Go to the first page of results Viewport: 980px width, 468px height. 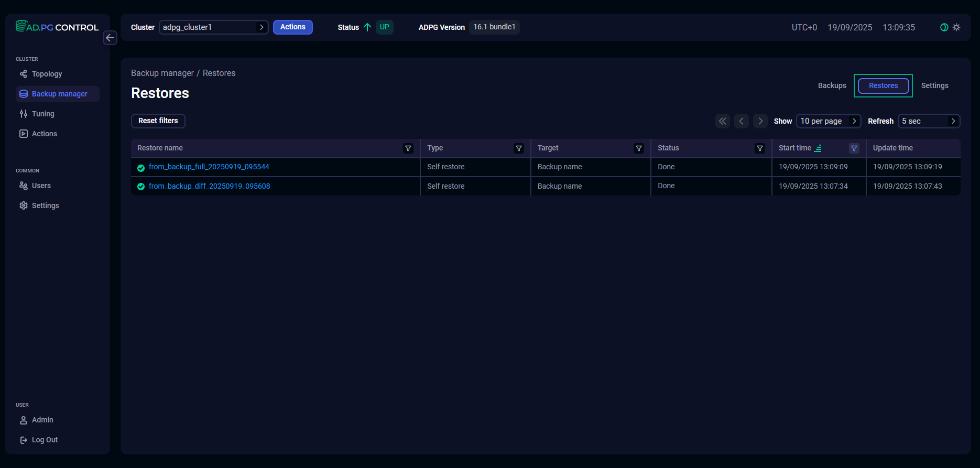[723, 121]
